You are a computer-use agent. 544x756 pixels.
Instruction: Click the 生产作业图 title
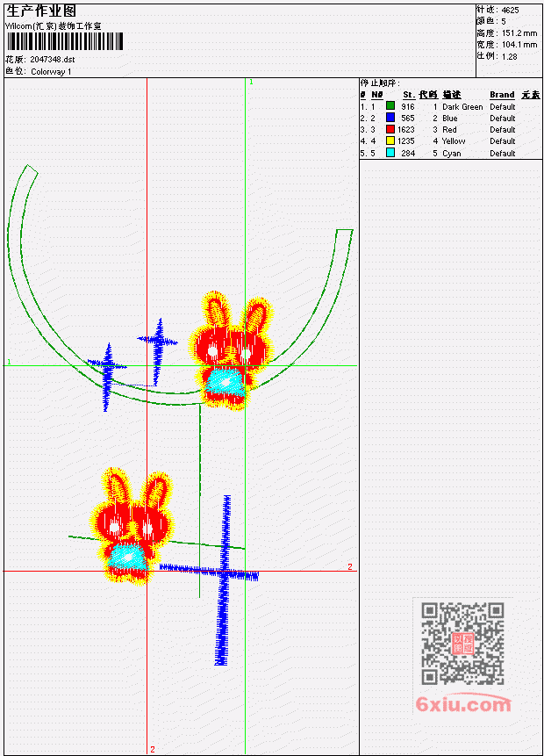[x=41, y=11]
